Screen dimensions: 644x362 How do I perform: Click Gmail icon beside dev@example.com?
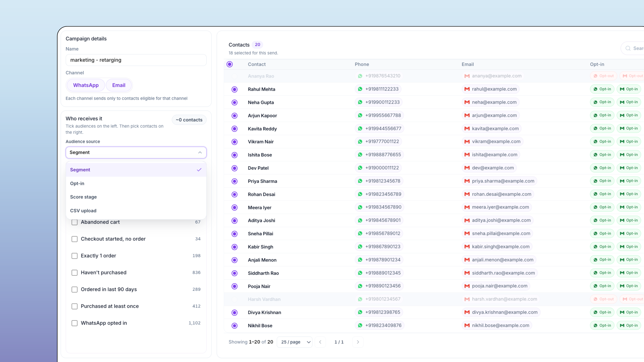coord(467,168)
